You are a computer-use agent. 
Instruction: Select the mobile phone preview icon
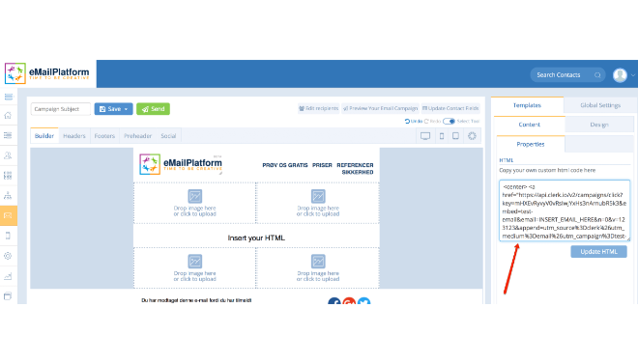(x=442, y=136)
